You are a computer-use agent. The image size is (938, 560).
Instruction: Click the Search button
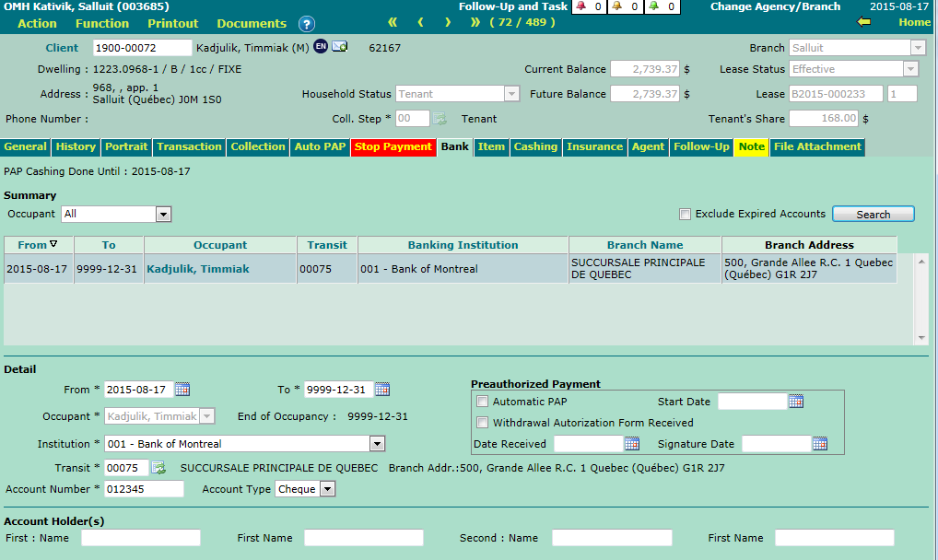point(873,215)
